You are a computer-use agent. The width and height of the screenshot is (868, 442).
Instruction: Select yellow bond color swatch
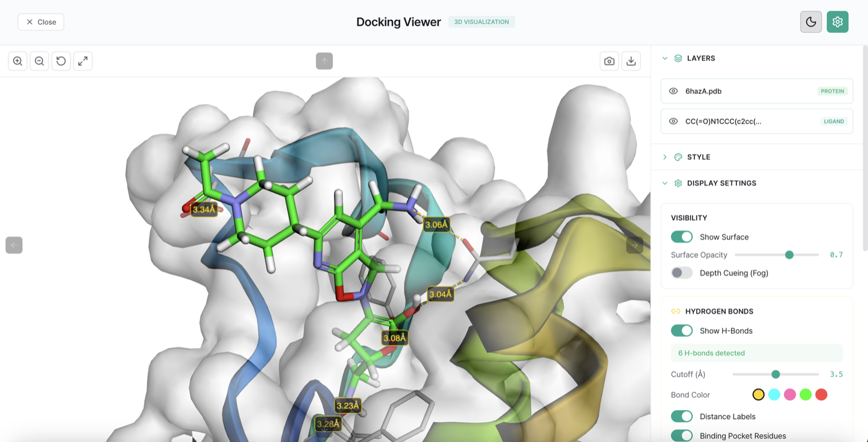pos(758,395)
